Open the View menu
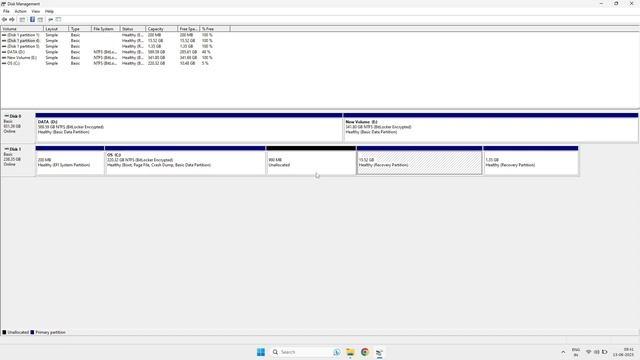The height and width of the screenshot is (360, 640). (36, 11)
